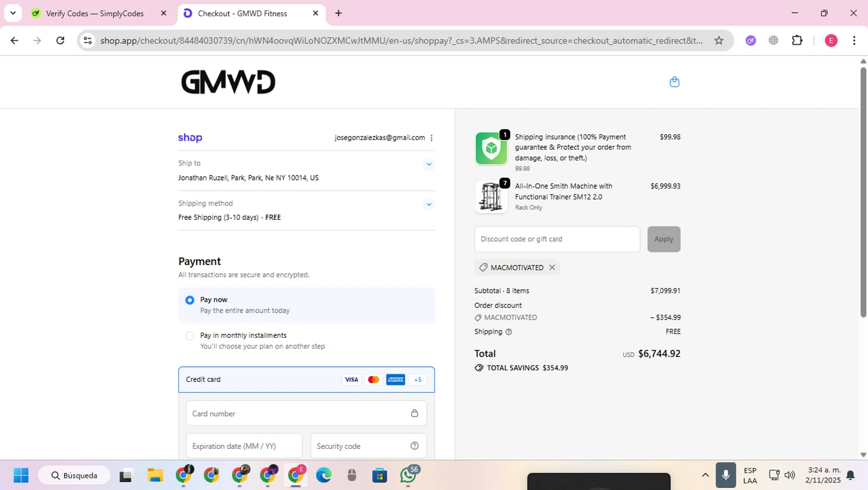
Task: Click the TOTAL SAVINGS $354.99 text
Action: tap(527, 368)
